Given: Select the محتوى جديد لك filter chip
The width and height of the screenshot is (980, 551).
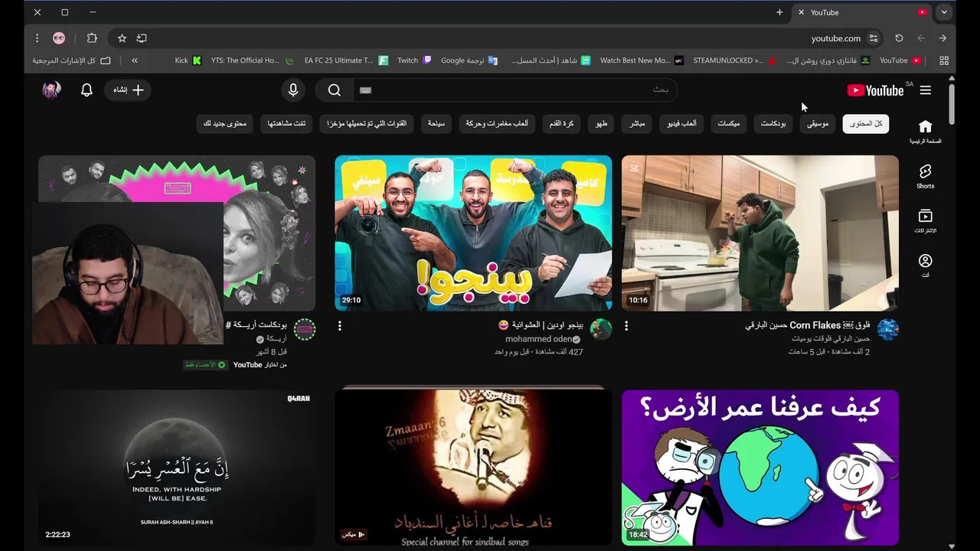Looking at the screenshot, I should pos(225,123).
